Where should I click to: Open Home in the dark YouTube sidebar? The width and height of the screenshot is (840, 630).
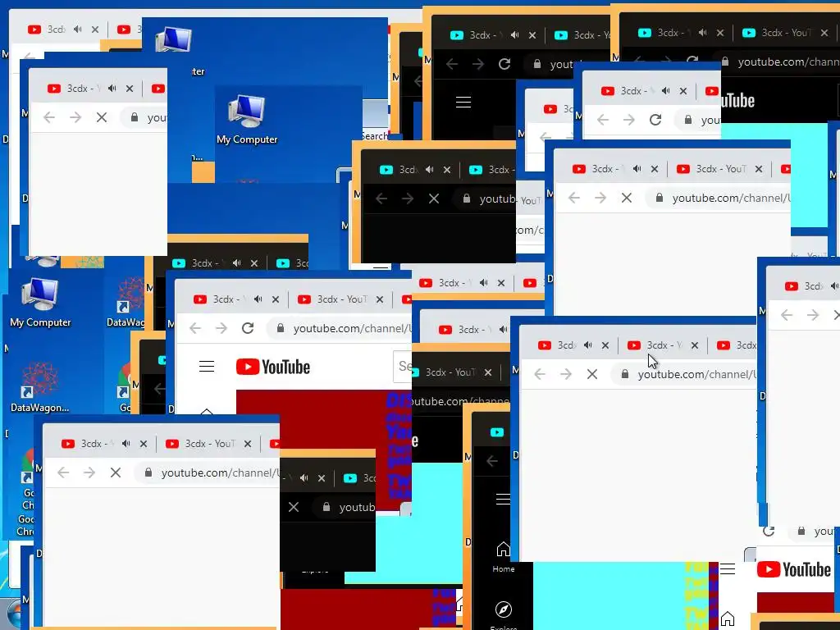pos(503,557)
